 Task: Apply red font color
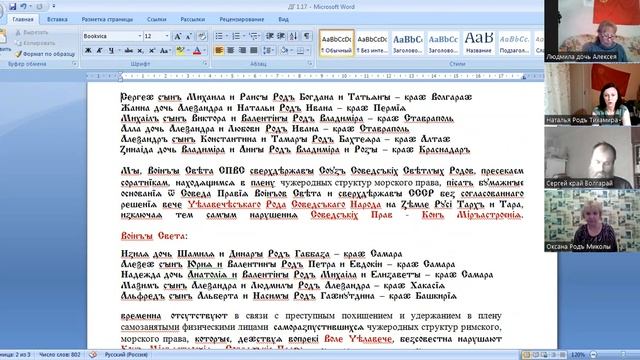(197, 51)
